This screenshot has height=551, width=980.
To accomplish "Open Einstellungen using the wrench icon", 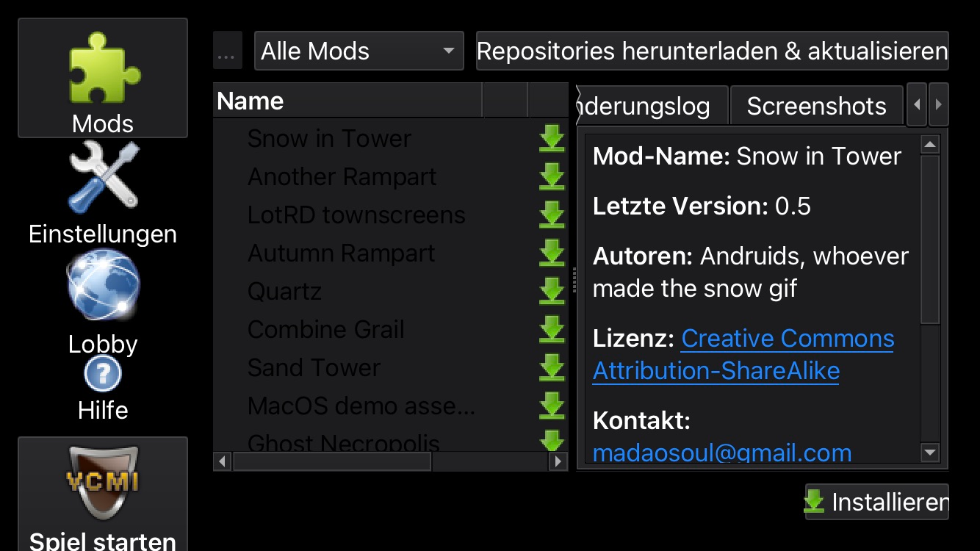I will [x=103, y=176].
